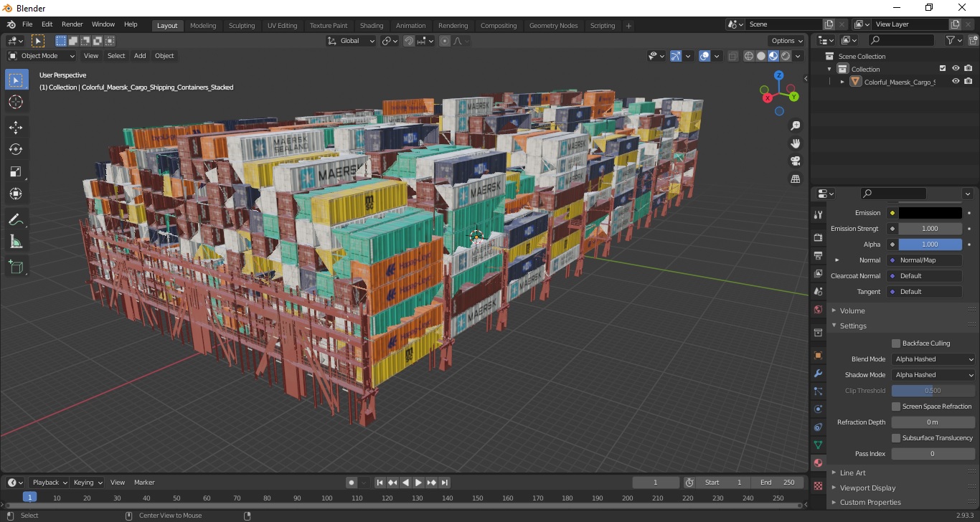Play the animation forward
This screenshot has width=980, height=522.
coord(419,483)
